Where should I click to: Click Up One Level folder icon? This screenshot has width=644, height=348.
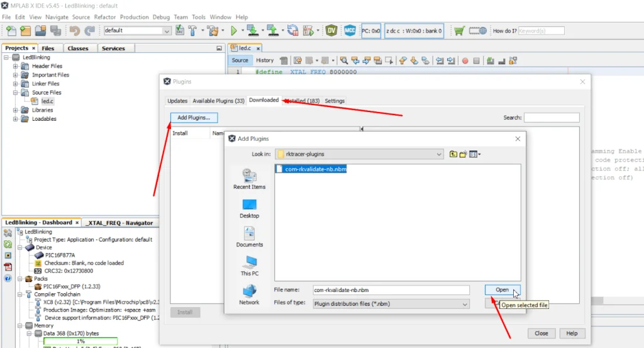[453, 154]
